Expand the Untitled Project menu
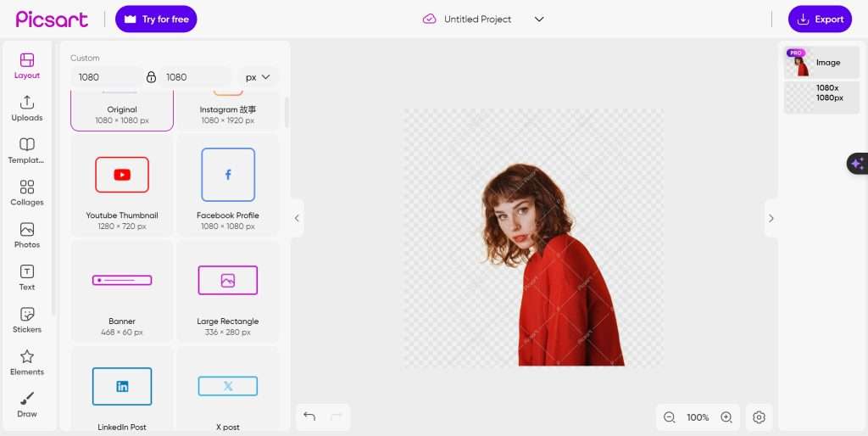The height and width of the screenshot is (436, 868). click(x=539, y=20)
